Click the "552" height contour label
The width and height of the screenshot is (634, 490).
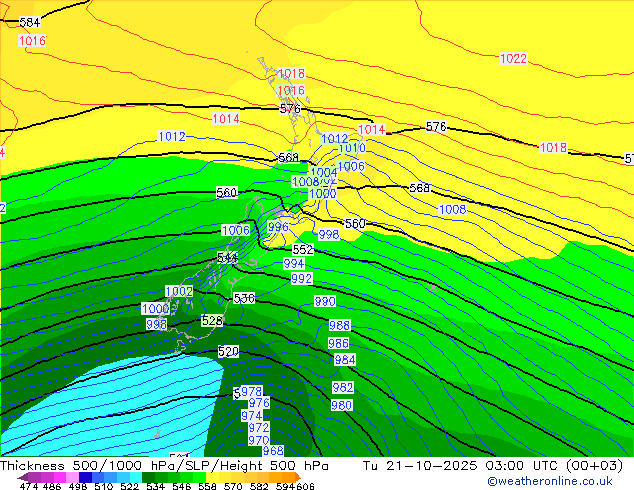(303, 249)
